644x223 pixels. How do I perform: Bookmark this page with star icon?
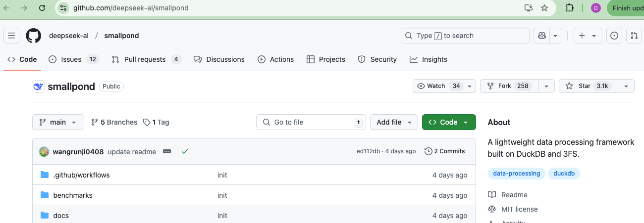[544, 8]
